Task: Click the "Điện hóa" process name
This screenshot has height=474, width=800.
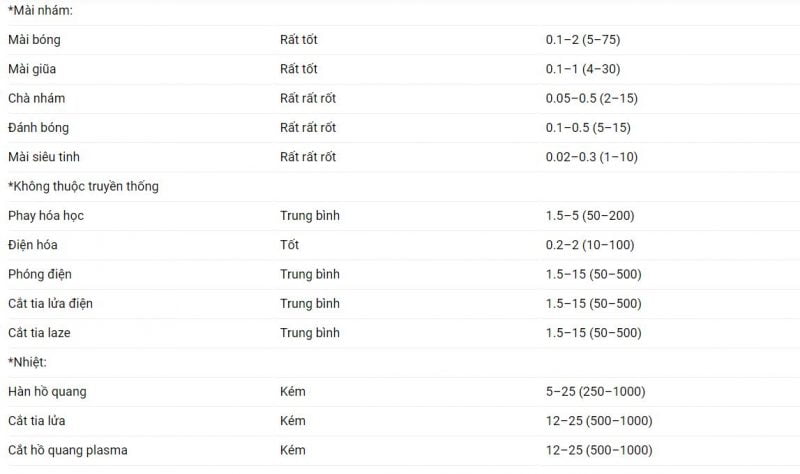Action: tap(34, 245)
